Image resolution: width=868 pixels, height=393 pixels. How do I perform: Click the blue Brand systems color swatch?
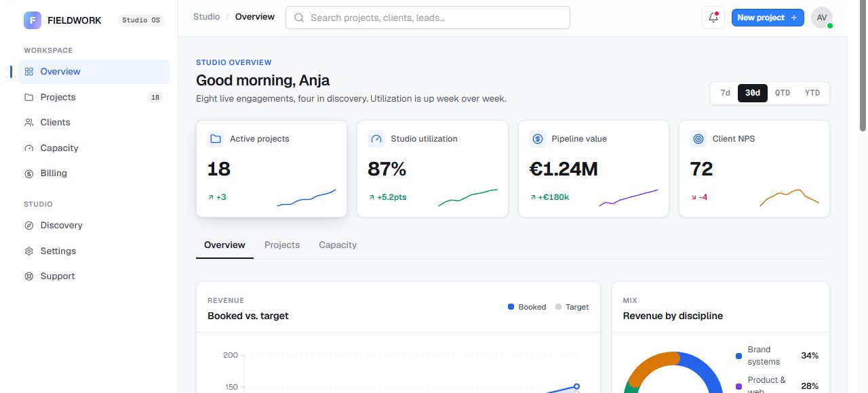[738, 356]
